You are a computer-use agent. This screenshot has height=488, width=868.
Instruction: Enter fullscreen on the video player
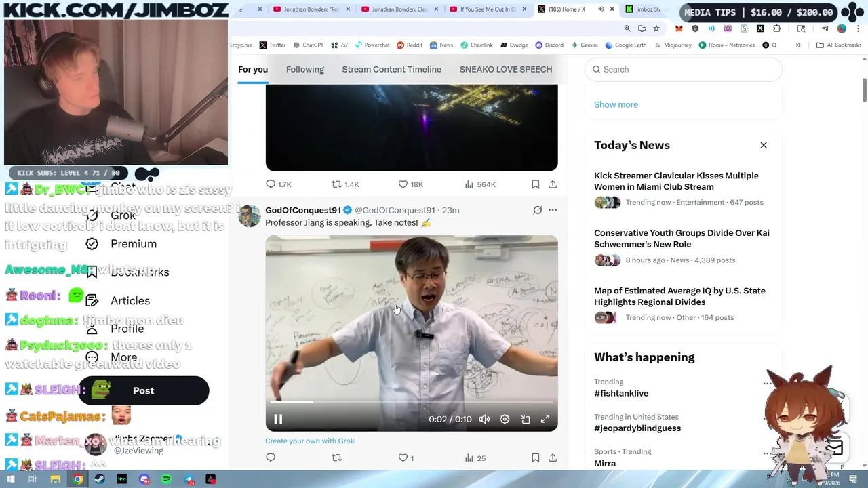pyautogui.click(x=545, y=420)
